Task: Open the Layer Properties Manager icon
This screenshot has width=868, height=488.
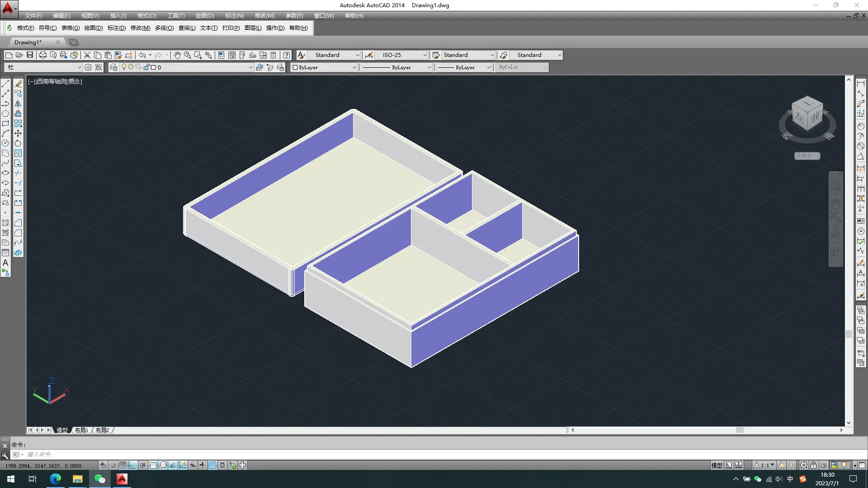Action: point(113,67)
